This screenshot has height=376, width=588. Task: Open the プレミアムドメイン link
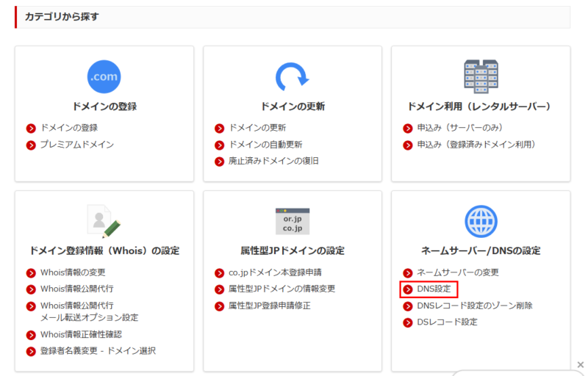click(x=77, y=145)
